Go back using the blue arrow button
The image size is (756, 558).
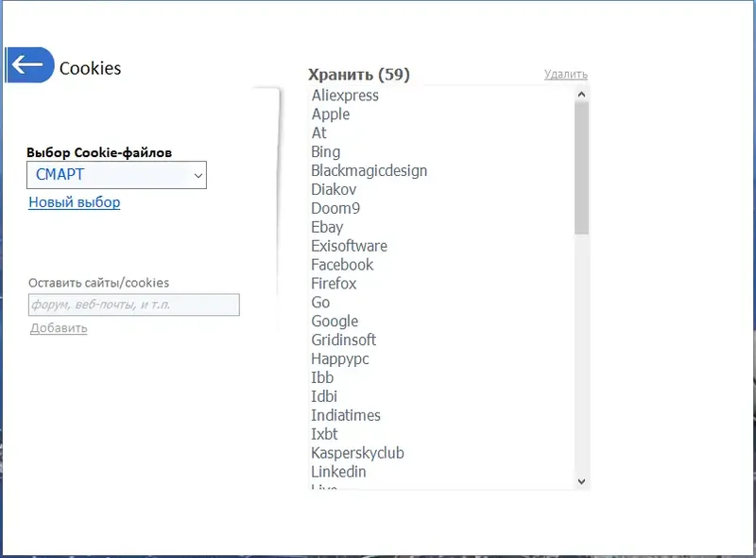click(x=29, y=65)
